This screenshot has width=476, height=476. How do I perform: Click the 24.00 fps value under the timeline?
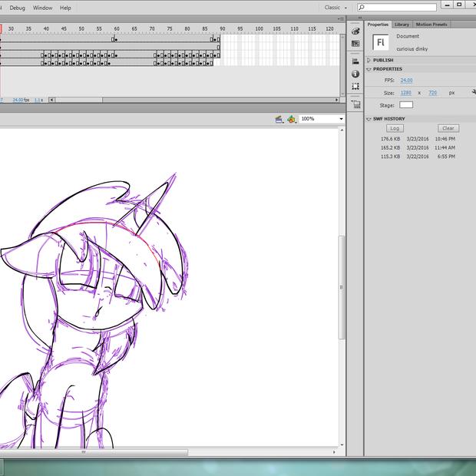click(21, 100)
